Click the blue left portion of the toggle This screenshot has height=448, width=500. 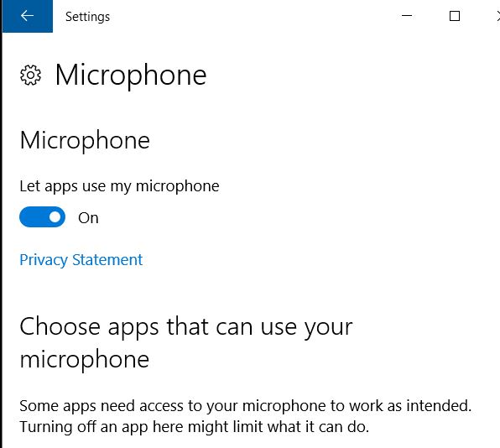pos(34,217)
